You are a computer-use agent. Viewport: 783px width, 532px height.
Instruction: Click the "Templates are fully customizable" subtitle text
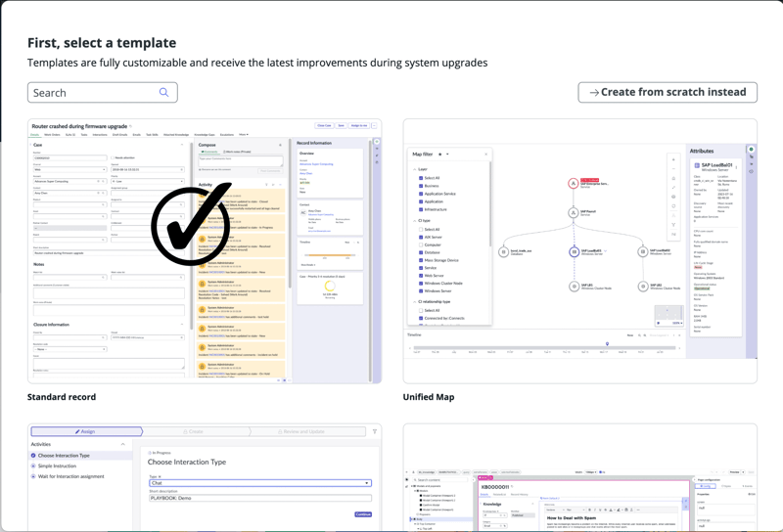coord(257,63)
